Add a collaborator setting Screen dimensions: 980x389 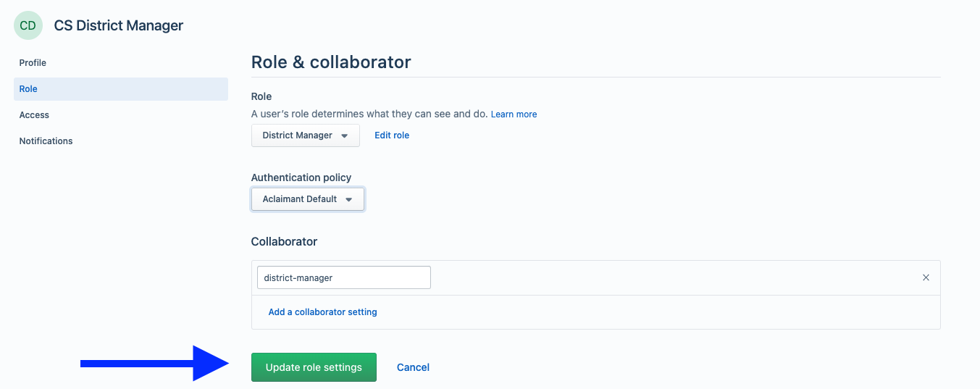323,312
